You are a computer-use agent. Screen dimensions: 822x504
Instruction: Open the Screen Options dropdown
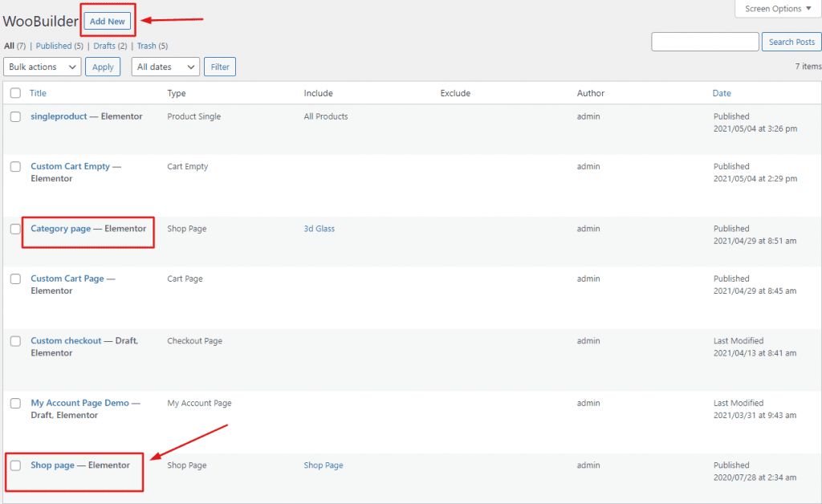point(776,8)
